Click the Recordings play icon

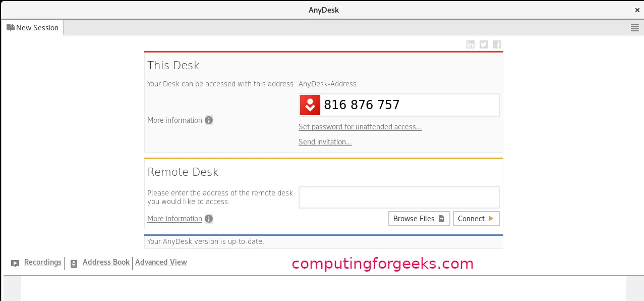[15, 263]
